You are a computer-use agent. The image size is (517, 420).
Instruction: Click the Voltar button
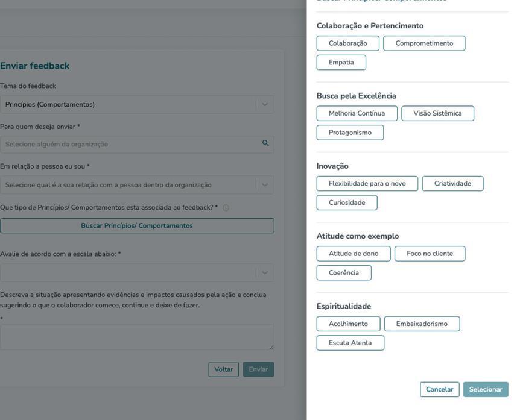tap(223, 369)
